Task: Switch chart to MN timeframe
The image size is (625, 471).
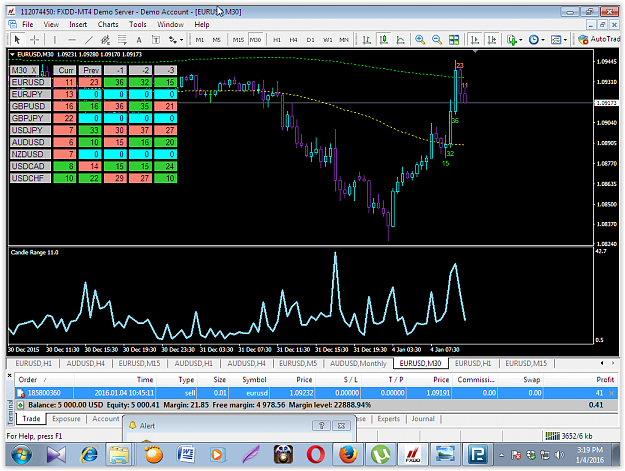Action: pos(344,39)
